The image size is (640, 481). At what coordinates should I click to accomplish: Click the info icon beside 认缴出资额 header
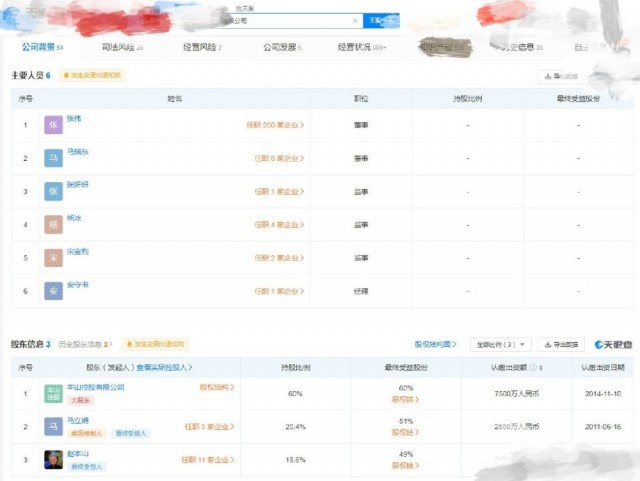[x=533, y=367]
